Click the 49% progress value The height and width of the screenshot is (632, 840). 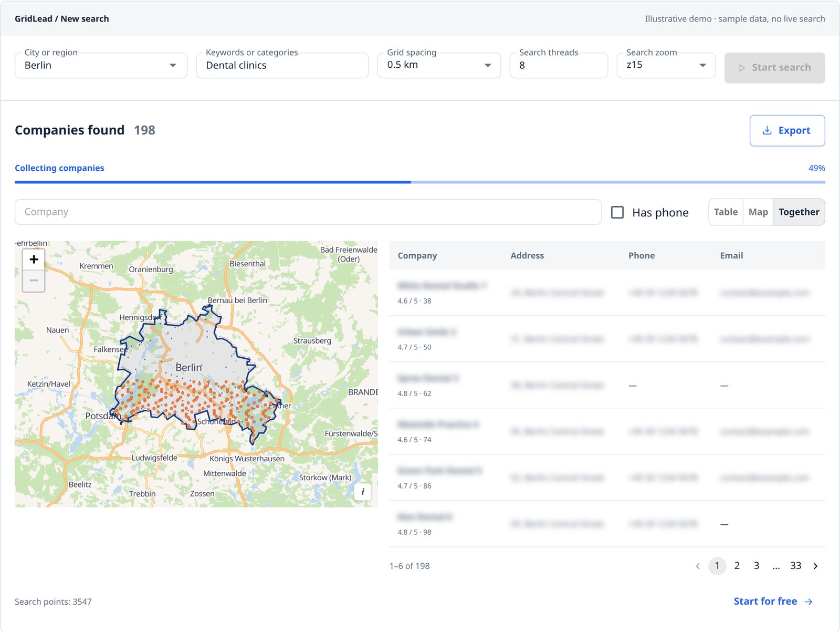816,168
